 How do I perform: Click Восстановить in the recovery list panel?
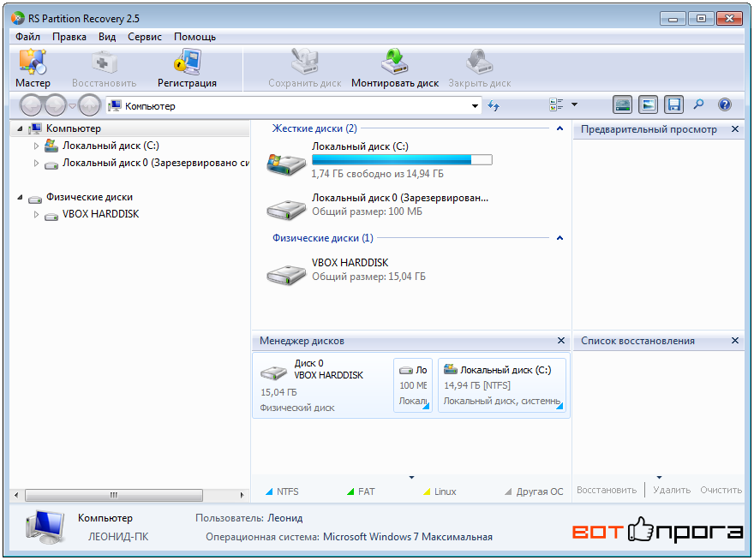point(607,490)
